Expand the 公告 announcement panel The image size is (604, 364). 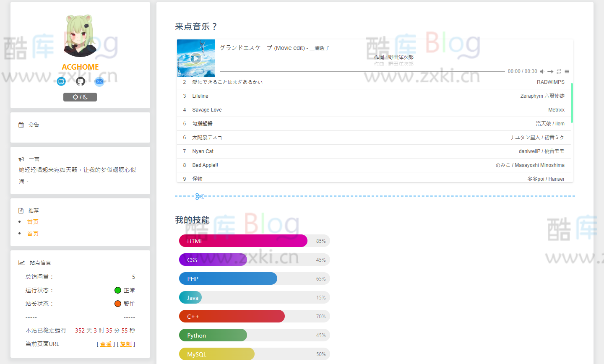tap(34, 125)
